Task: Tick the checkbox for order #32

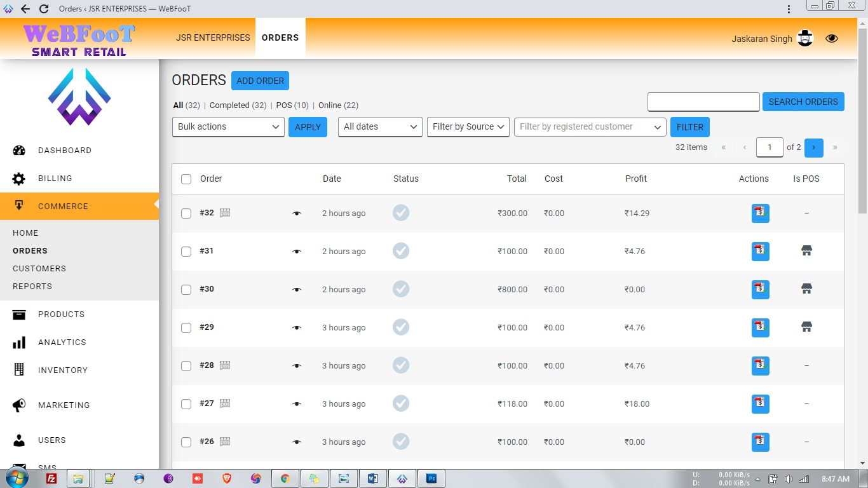Action: 186,213
